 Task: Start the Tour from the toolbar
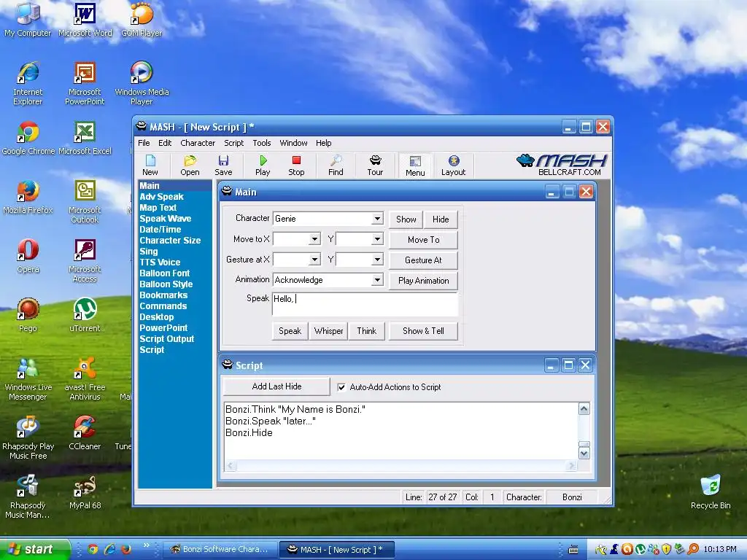pyautogui.click(x=375, y=166)
